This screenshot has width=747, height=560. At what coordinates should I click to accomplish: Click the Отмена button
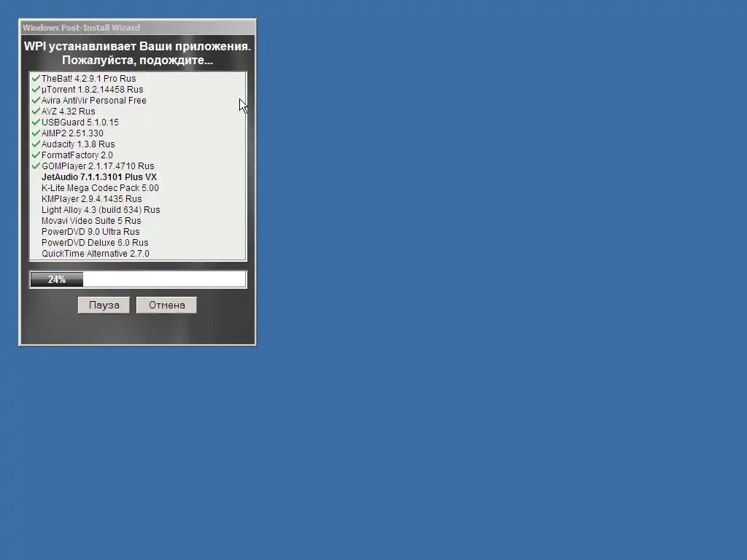pos(166,306)
